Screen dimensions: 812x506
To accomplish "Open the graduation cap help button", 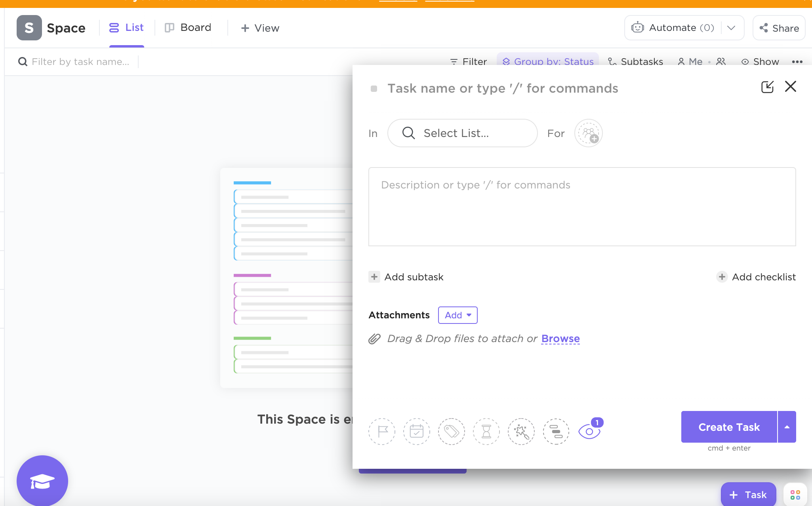I will 42,481.
